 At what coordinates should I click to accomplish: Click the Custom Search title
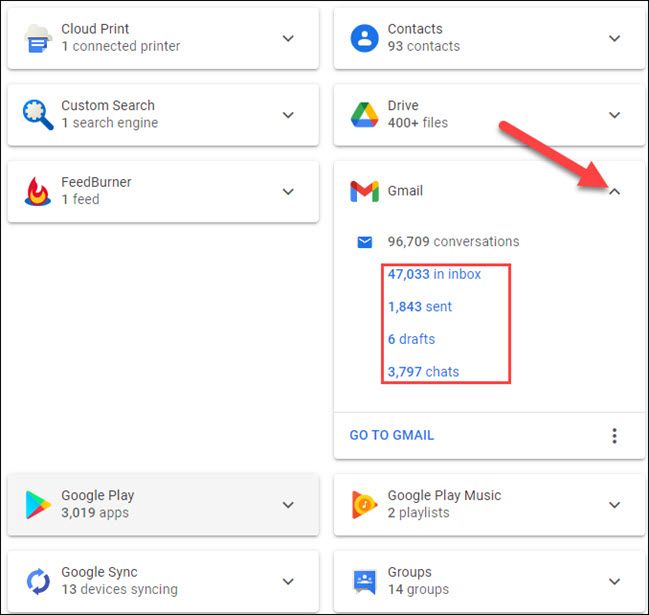[x=108, y=105]
